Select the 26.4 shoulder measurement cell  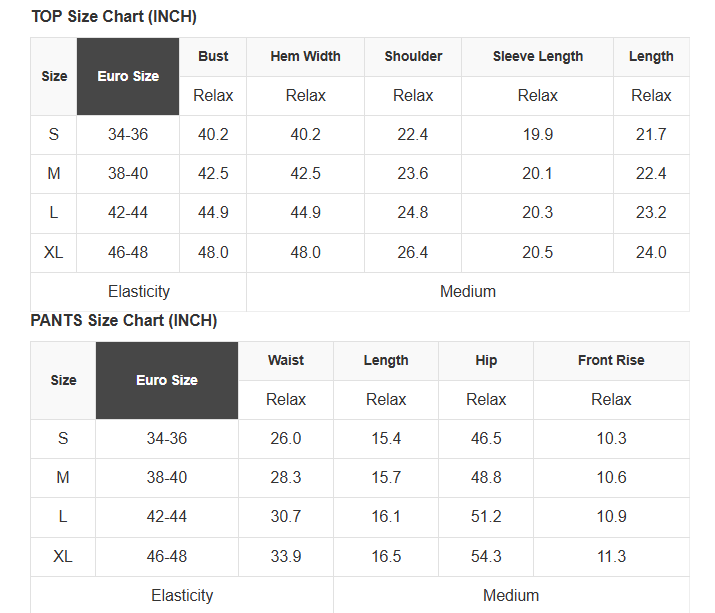pos(413,252)
